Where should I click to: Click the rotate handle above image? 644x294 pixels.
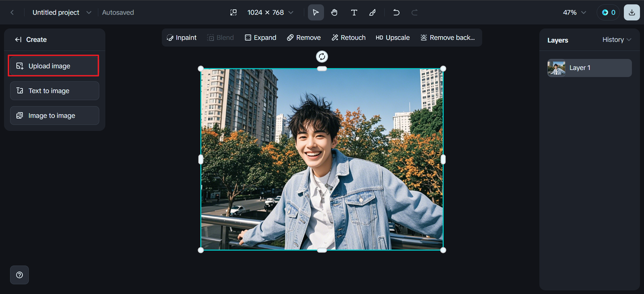coord(322,56)
